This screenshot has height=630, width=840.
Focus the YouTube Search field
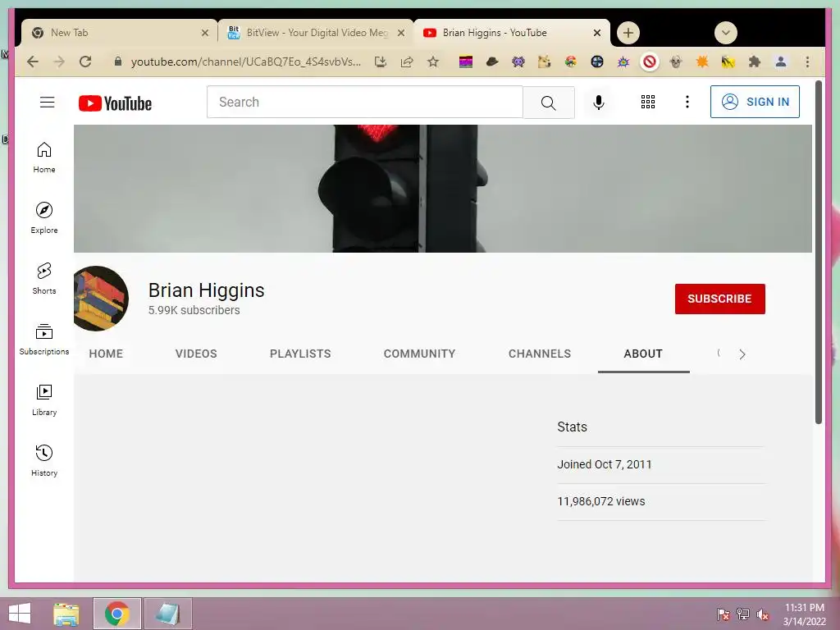point(365,102)
